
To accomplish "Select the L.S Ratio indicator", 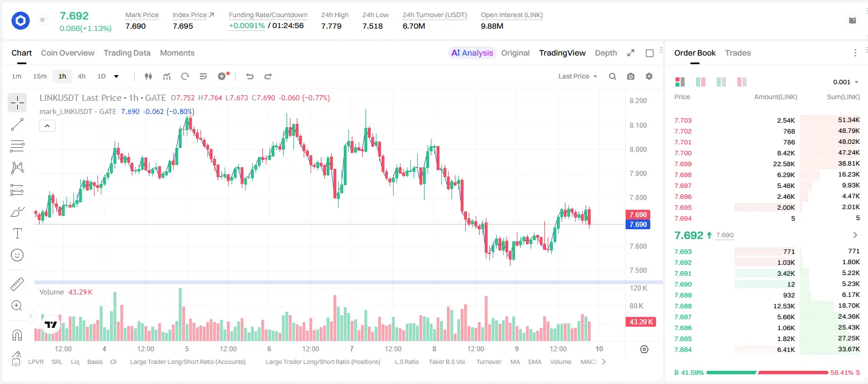I will tap(407, 362).
